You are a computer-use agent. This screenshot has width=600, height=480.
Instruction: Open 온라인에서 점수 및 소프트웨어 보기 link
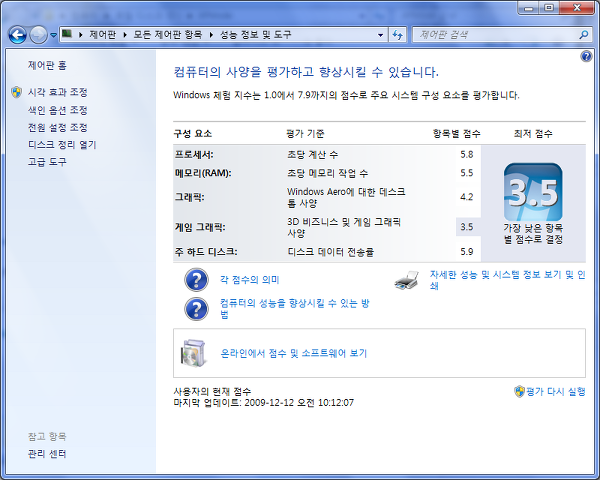294,353
